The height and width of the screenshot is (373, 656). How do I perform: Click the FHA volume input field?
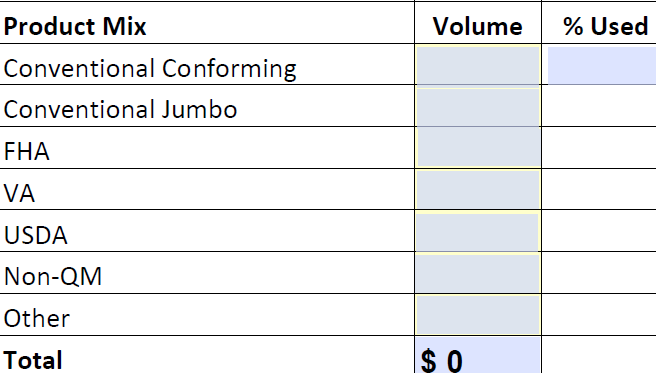pyautogui.click(x=478, y=148)
